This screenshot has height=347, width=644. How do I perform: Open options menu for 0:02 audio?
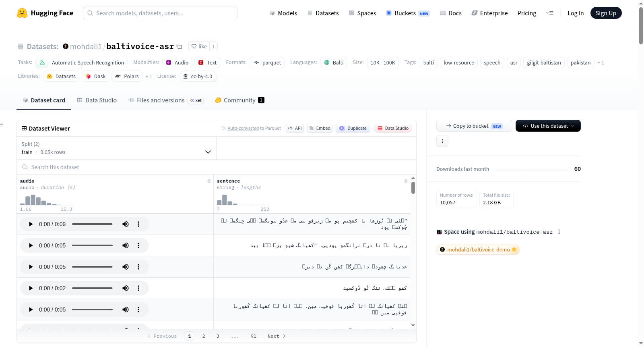pos(138,288)
